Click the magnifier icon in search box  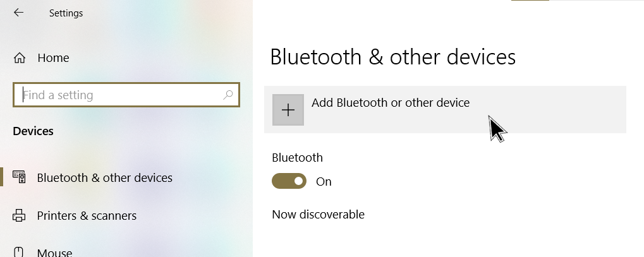228,95
